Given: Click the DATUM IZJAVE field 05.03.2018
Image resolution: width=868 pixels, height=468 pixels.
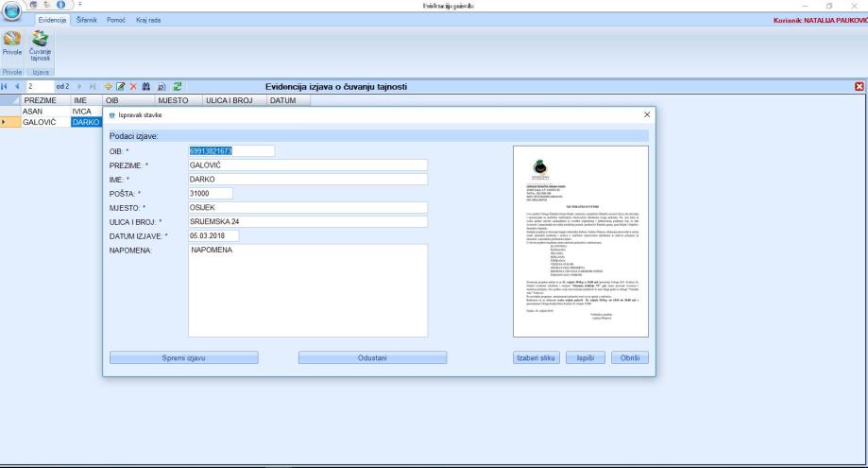Looking at the screenshot, I should tap(213, 236).
